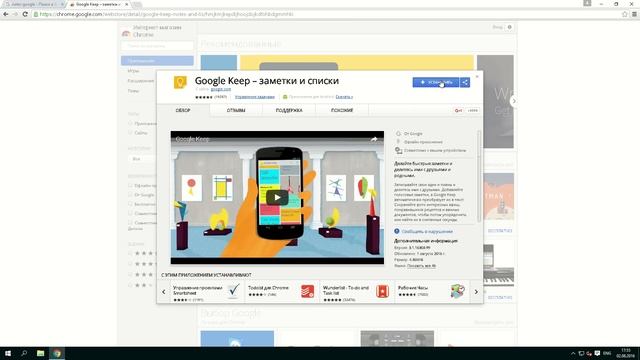Close the Google Keep details dialog

click(x=477, y=76)
